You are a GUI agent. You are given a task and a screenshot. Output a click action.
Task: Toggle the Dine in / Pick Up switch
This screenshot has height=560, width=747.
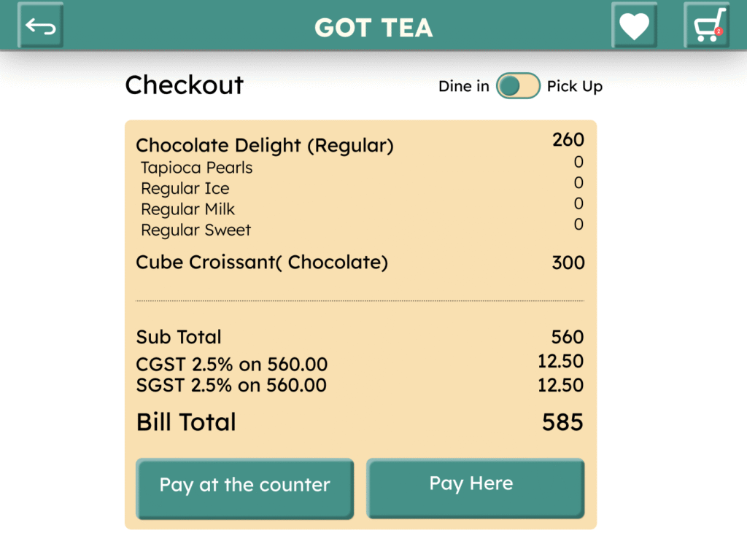(x=518, y=86)
